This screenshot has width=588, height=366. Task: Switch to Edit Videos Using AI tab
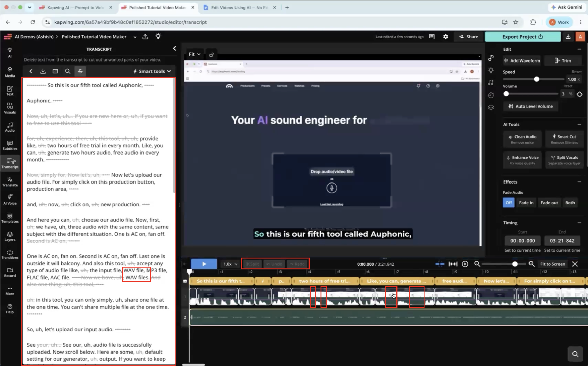pyautogui.click(x=239, y=7)
